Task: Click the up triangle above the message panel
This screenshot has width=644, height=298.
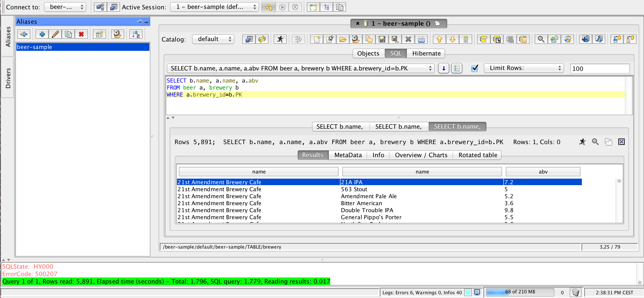Action: click(x=4, y=260)
